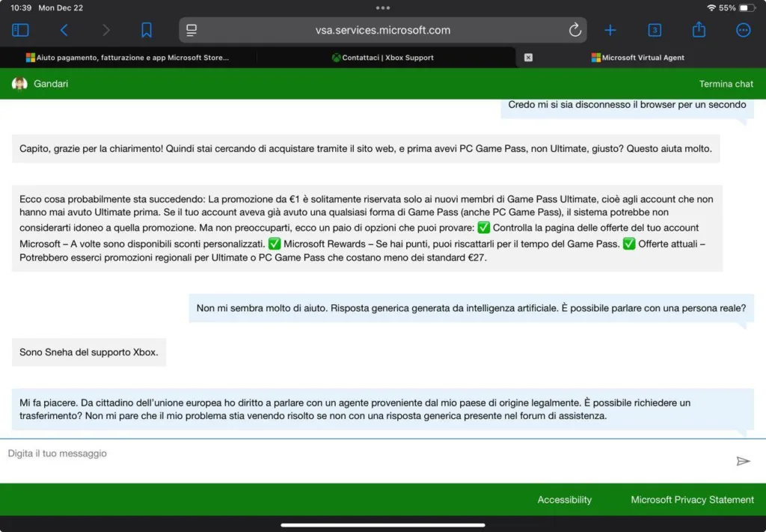Open the more options ellipsis menu
This screenshot has height=532, width=766.
743,30
